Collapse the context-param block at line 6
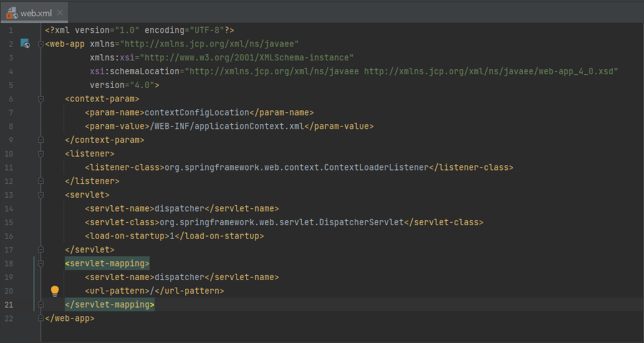The height and width of the screenshot is (343, 644). (41, 99)
